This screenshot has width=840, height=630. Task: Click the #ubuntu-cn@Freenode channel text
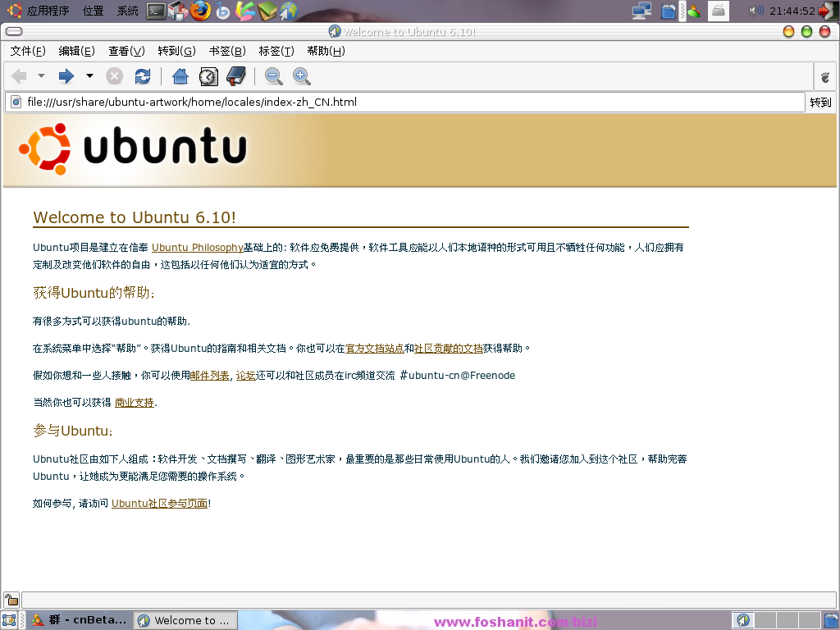click(x=458, y=376)
